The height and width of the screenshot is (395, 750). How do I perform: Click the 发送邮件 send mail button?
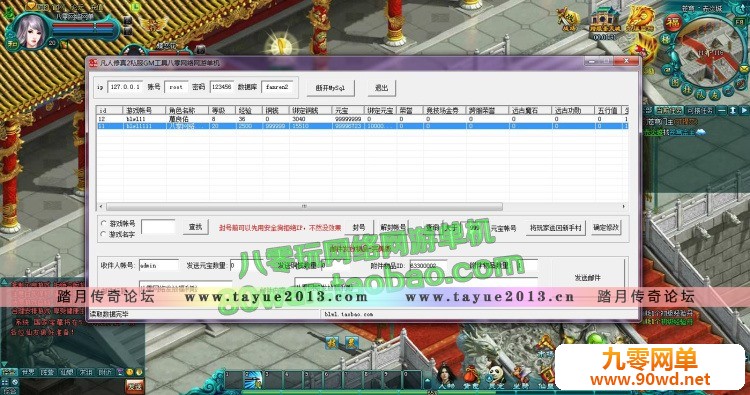pos(587,277)
